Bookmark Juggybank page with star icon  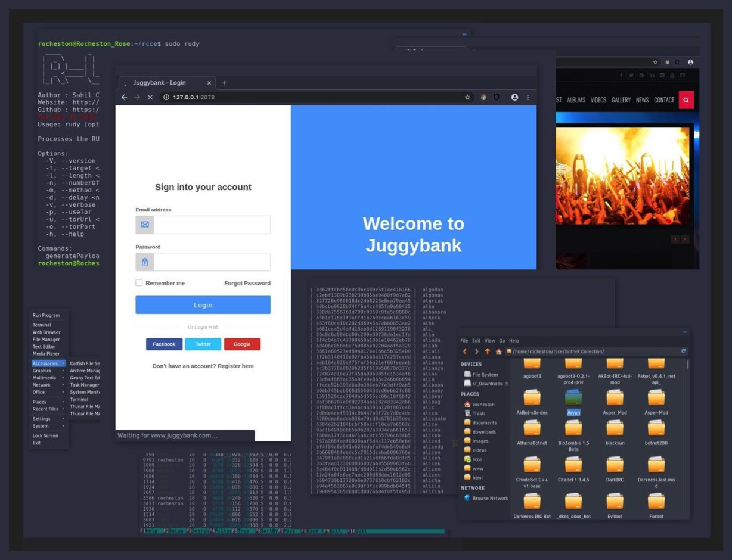[467, 97]
